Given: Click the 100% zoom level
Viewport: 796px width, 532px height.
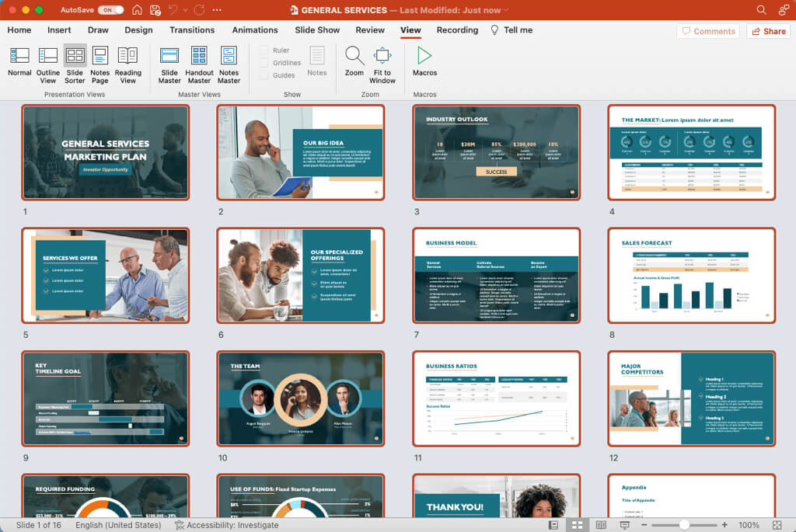Looking at the screenshot, I should pyautogui.click(x=749, y=525).
